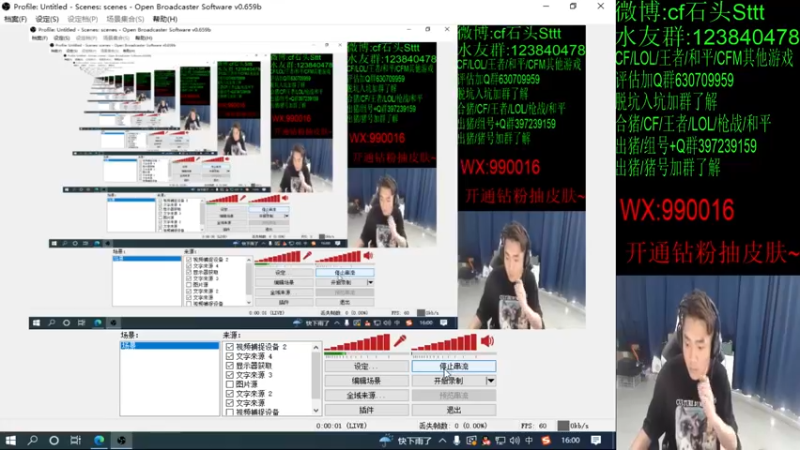This screenshot has width=800, height=450.
Task: Start recording with 开始录制
Action: [448, 381]
